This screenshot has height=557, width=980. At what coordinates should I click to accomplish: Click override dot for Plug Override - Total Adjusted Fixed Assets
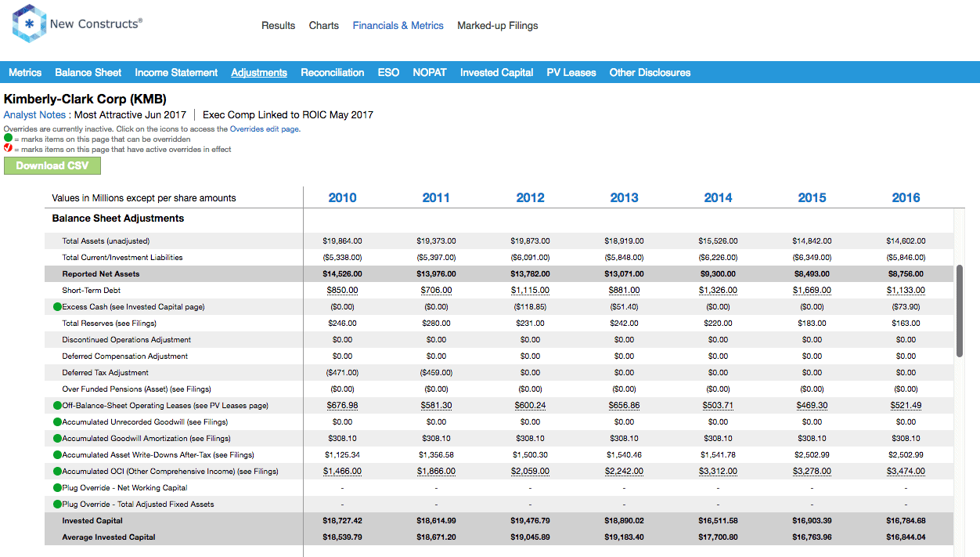tap(57, 505)
